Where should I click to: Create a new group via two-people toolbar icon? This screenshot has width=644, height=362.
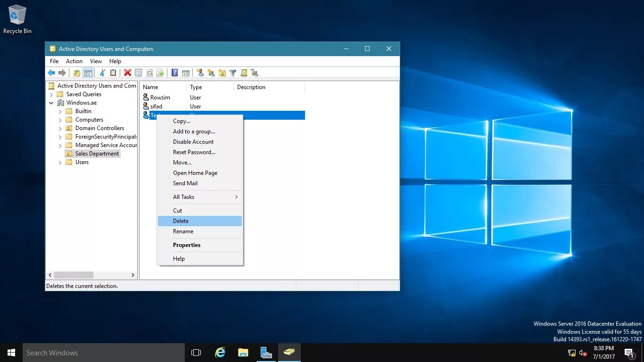(211, 73)
